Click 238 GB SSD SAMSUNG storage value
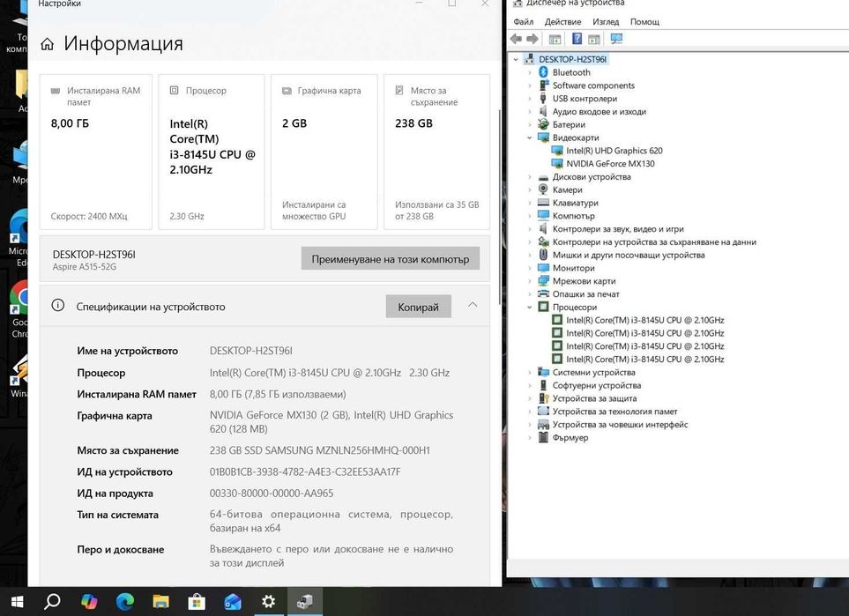The image size is (849, 616). point(319,450)
